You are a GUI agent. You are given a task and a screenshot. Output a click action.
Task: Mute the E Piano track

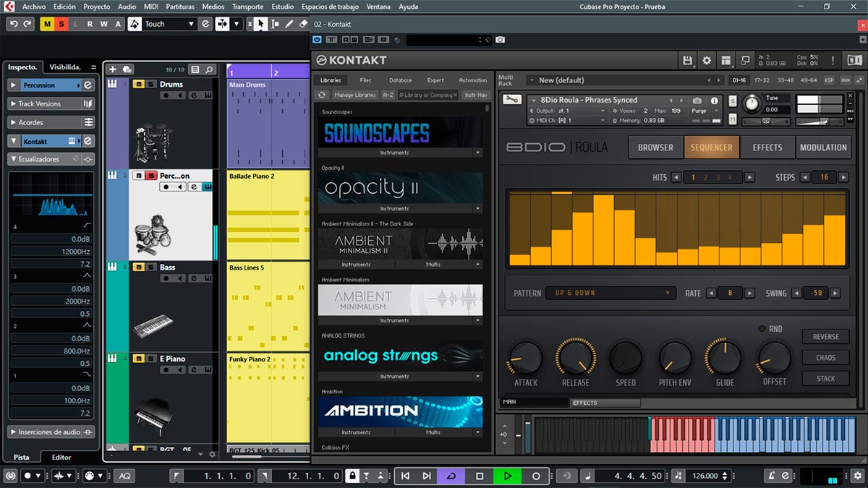click(138, 359)
